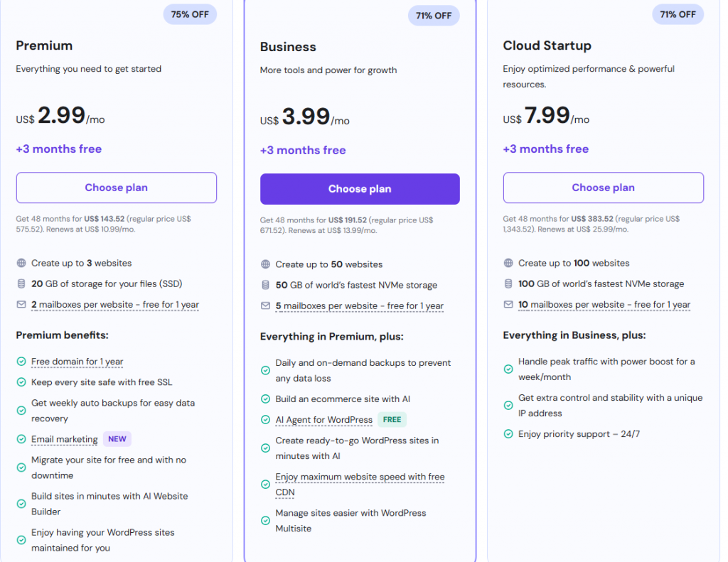
Task: Click the envelope icon beside 10 mailboxes
Action: pyautogui.click(x=508, y=305)
